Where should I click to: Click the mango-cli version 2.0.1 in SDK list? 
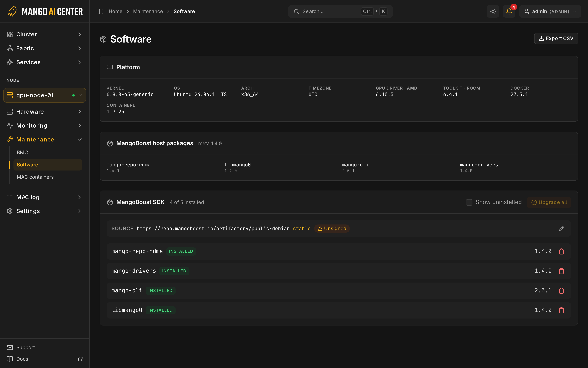(543, 291)
